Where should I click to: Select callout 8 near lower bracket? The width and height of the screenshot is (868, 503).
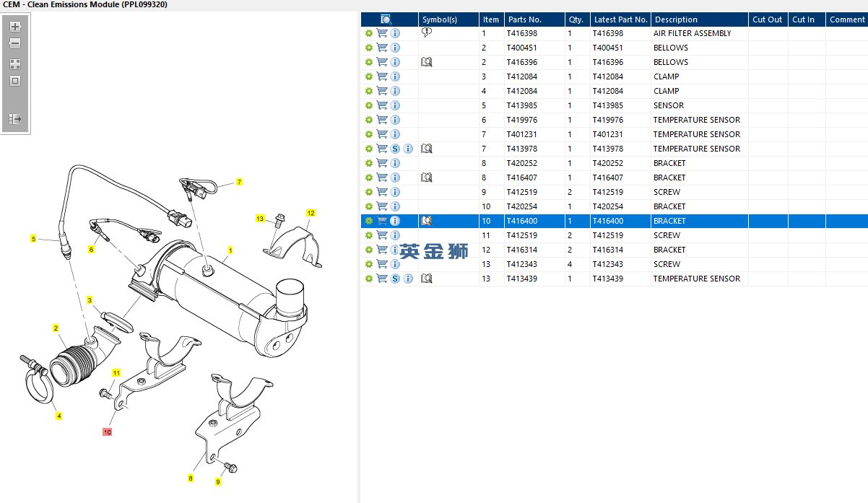point(191,478)
